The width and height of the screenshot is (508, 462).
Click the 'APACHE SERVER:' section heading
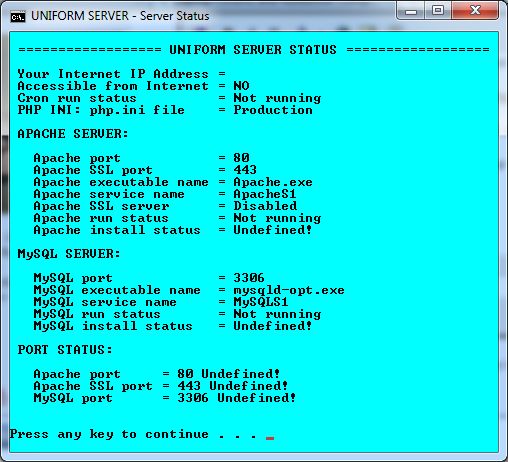[73, 134]
